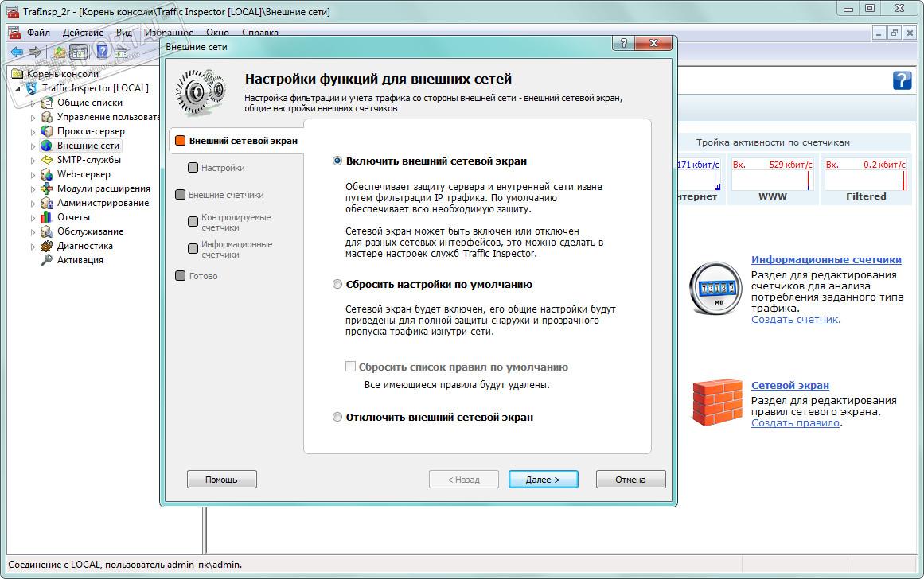Click the Далее > button
924x579 pixels.
coord(543,480)
